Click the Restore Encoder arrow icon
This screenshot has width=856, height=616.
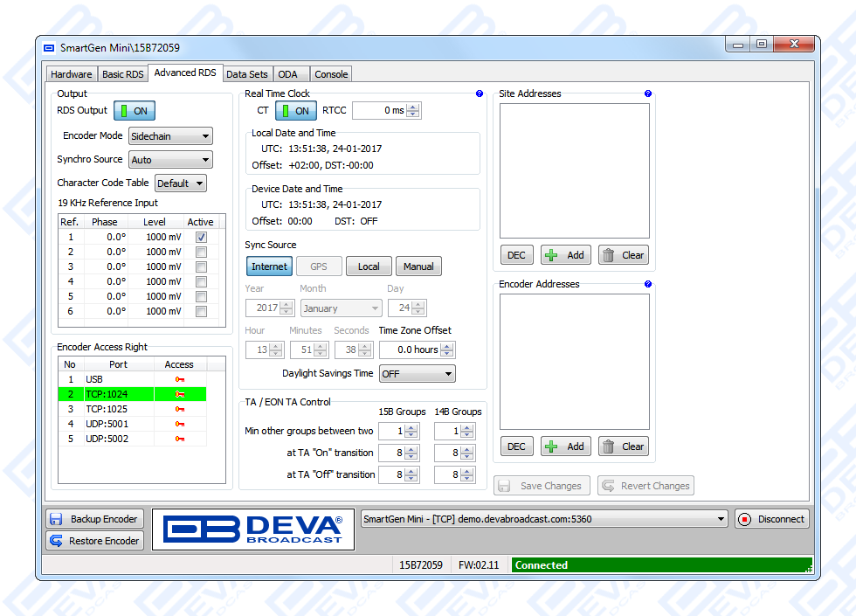point(57,541)
